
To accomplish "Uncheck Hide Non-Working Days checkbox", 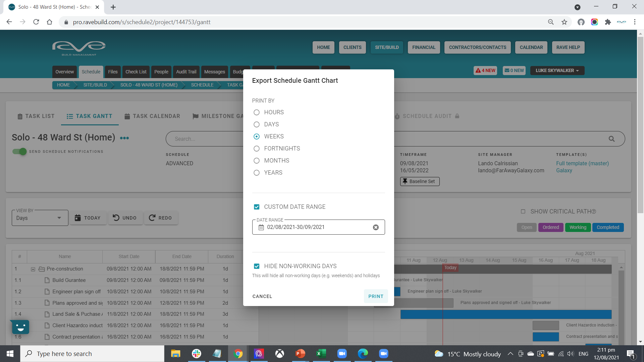I will click(x=257, y=266).
